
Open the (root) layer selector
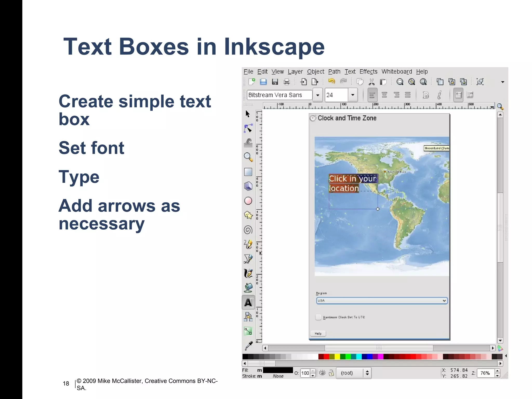click(x=354, y=373)
